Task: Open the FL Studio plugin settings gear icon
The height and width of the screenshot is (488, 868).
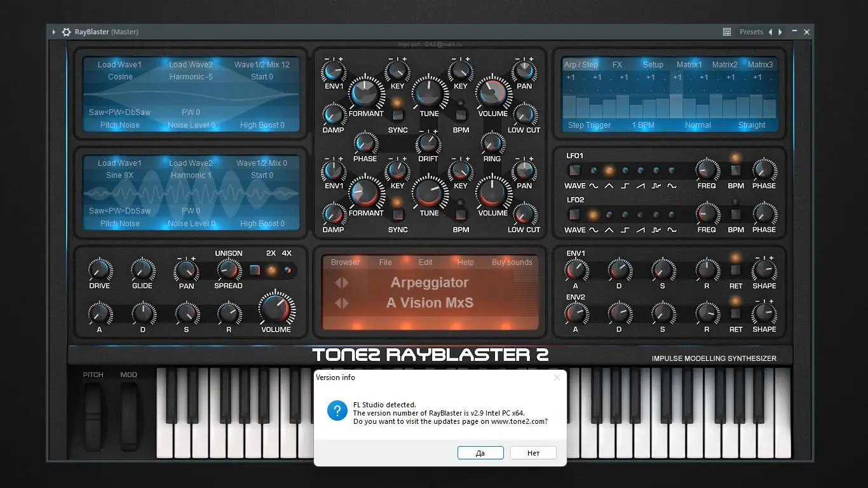Action: (x=66, y=32)
